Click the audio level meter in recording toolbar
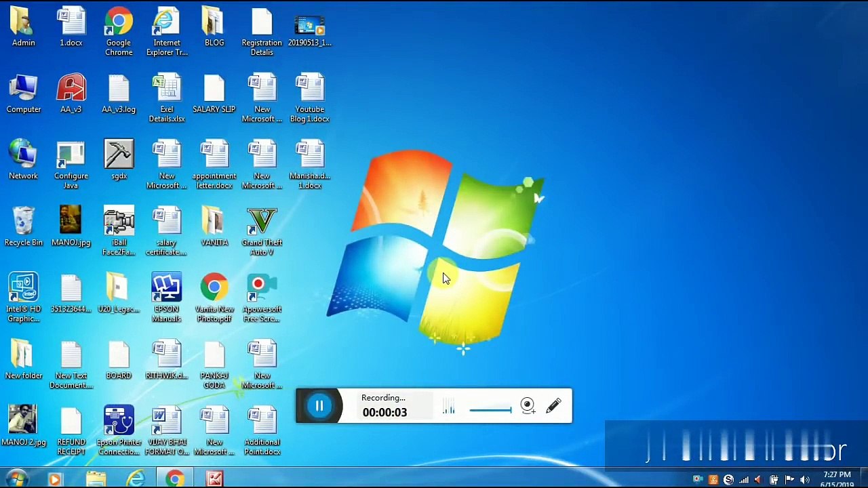The image size is (868, 488). tap(448, 407)
